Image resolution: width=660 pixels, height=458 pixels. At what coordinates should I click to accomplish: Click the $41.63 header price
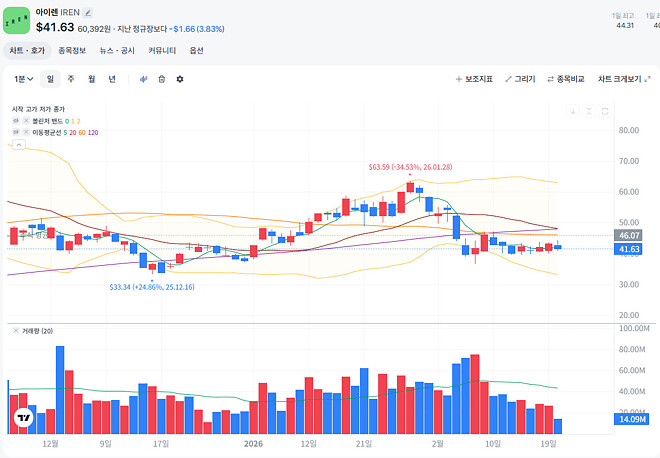55,27
